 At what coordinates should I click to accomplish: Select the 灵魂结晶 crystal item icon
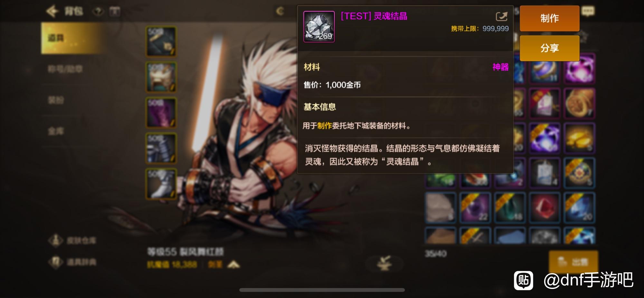319,27
